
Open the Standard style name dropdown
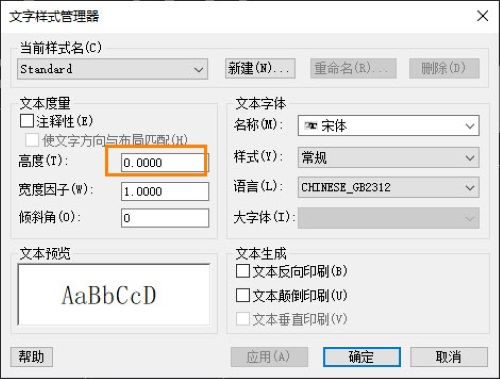(x=112, y=69)
